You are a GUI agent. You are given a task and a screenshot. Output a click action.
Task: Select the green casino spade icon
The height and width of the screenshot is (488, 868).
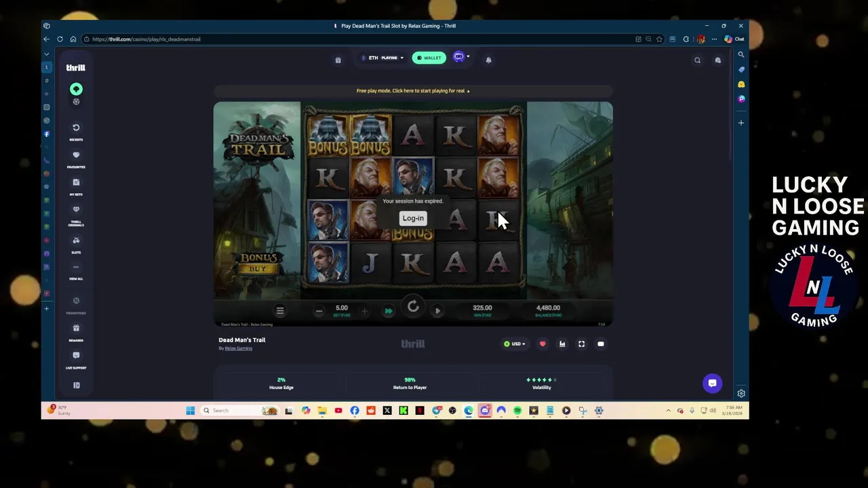(76, 89)
